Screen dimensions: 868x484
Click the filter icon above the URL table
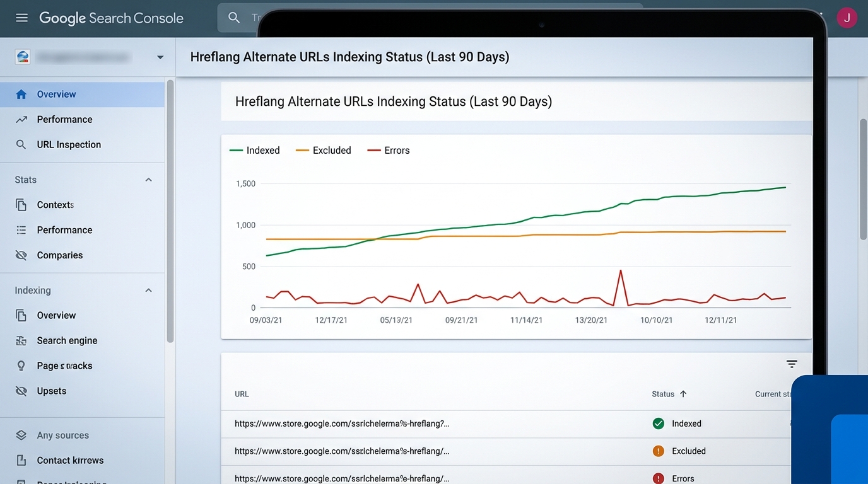(x=792, y=364)
